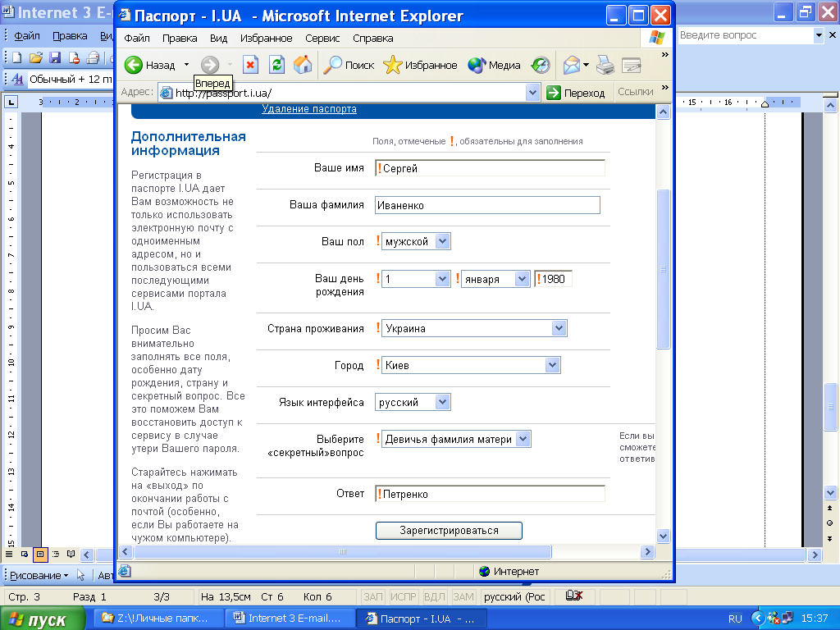Switch to Z:\!Личные папк taskbar button

157,619
